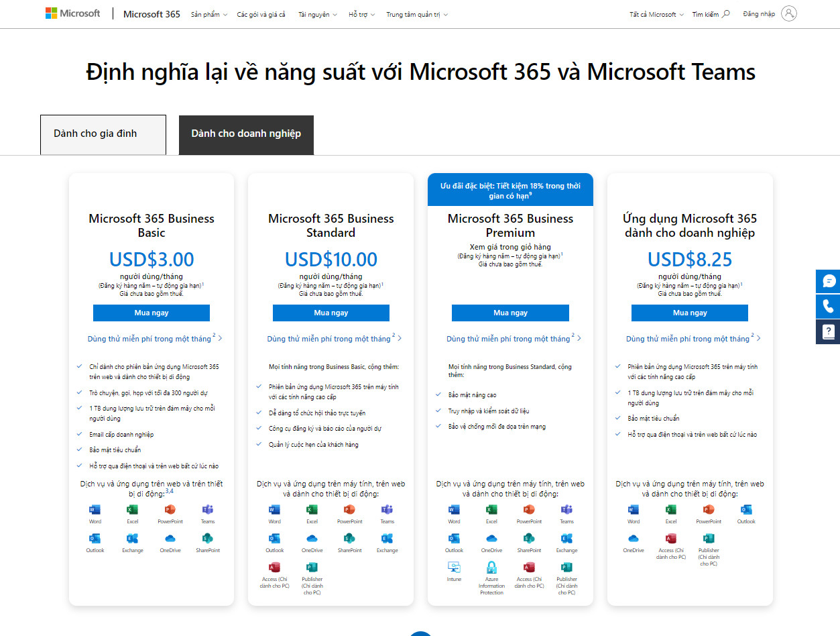Click the USD$8.25 price text
Screen dimensions: 840x636
tap(690, 259)
